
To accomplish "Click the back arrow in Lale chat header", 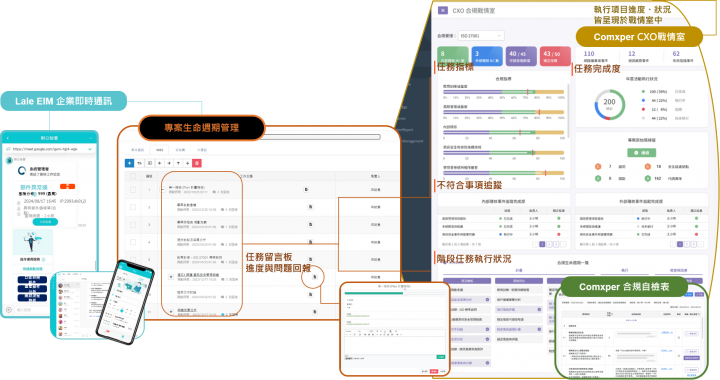I will (x=8, y=138).
